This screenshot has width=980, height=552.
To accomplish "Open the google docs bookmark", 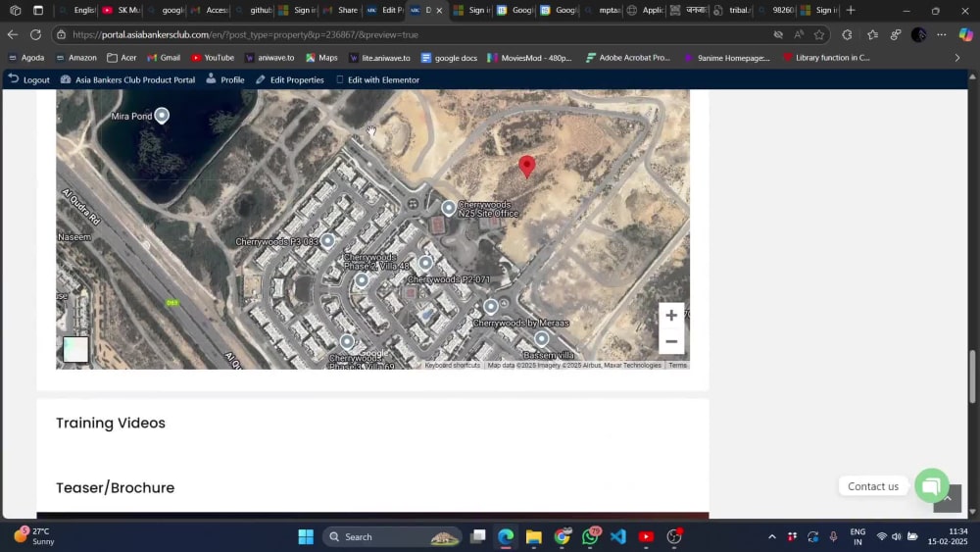I will pos(449,58).
